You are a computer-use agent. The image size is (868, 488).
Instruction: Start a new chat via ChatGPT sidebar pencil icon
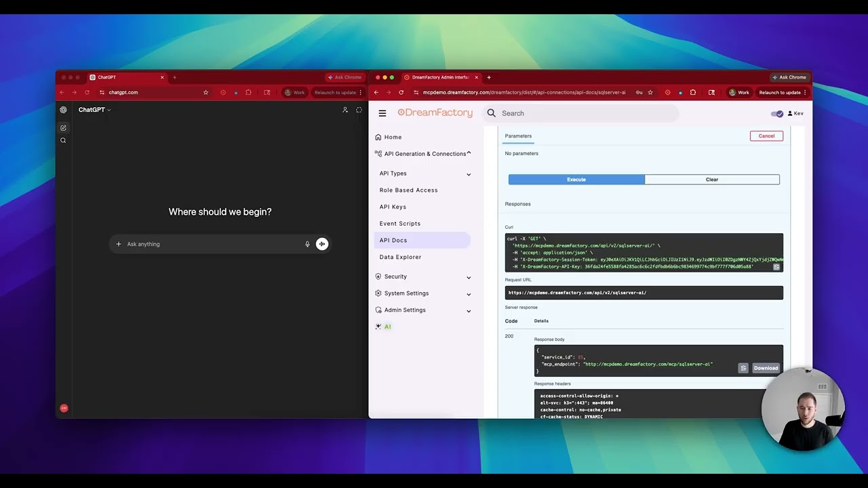[63, 127]
